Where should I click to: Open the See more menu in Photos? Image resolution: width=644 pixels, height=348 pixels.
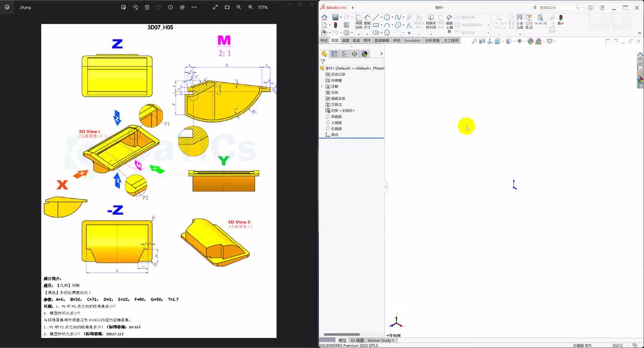[x=194, y=8]
